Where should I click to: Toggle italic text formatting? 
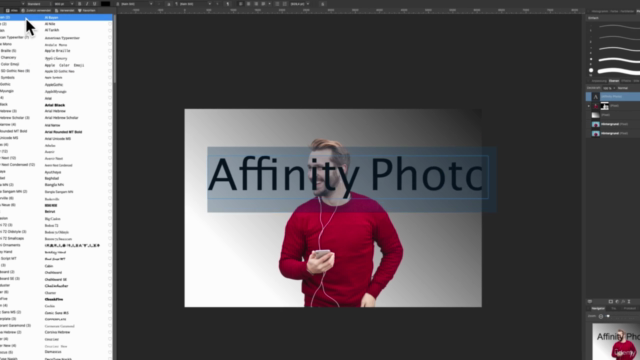pos(87,4)
